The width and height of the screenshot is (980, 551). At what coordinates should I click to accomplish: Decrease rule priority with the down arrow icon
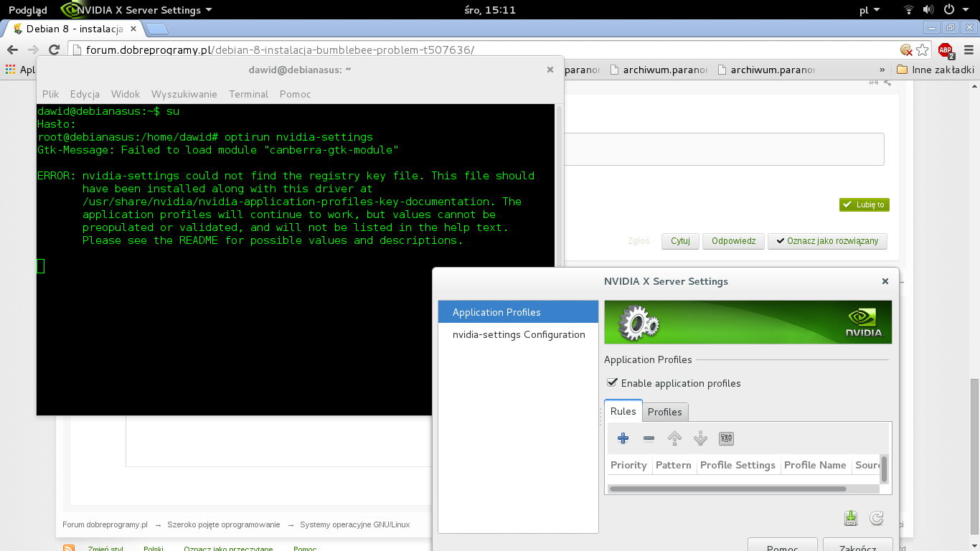click(x=700, y=438)
